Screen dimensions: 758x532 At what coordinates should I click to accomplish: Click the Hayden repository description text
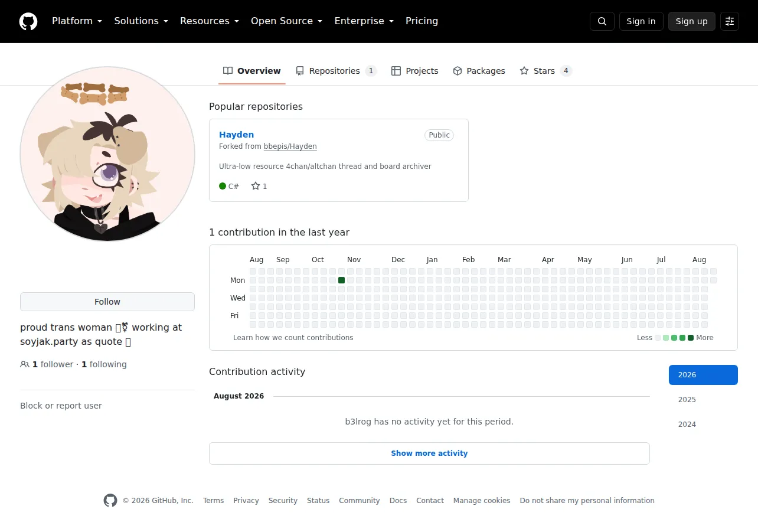(325, 167)
